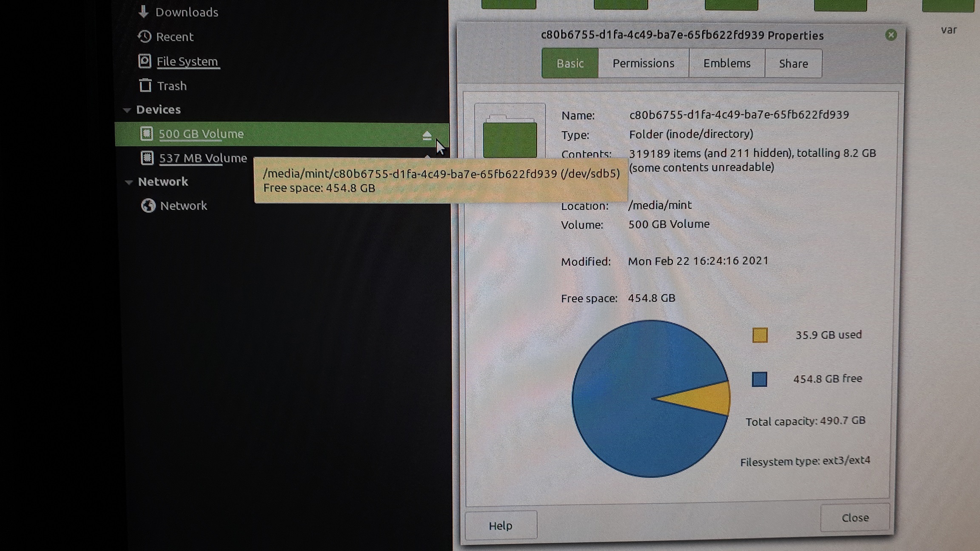
Task: Select the Share tab
Action: (x=793, y=64)
